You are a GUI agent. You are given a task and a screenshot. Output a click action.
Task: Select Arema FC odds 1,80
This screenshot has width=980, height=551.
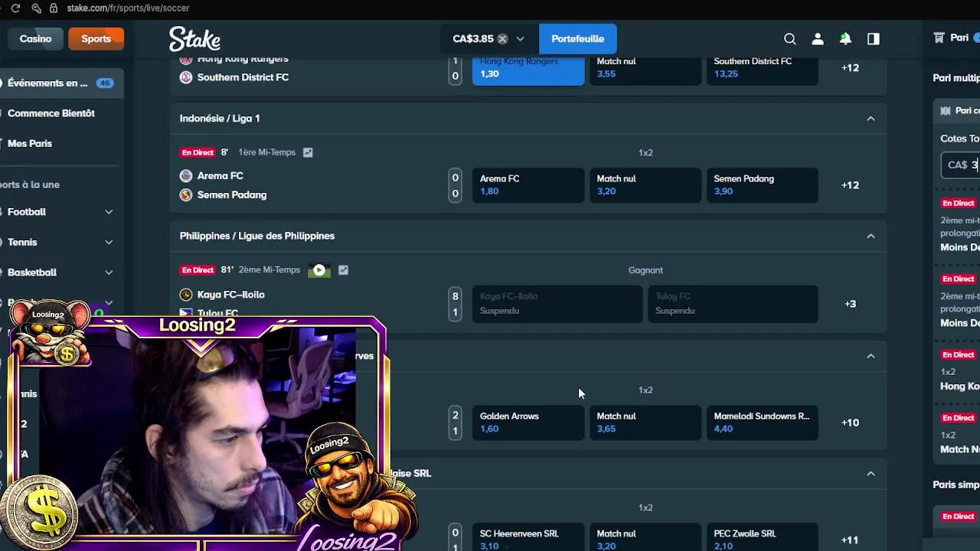tap(528, 185)
